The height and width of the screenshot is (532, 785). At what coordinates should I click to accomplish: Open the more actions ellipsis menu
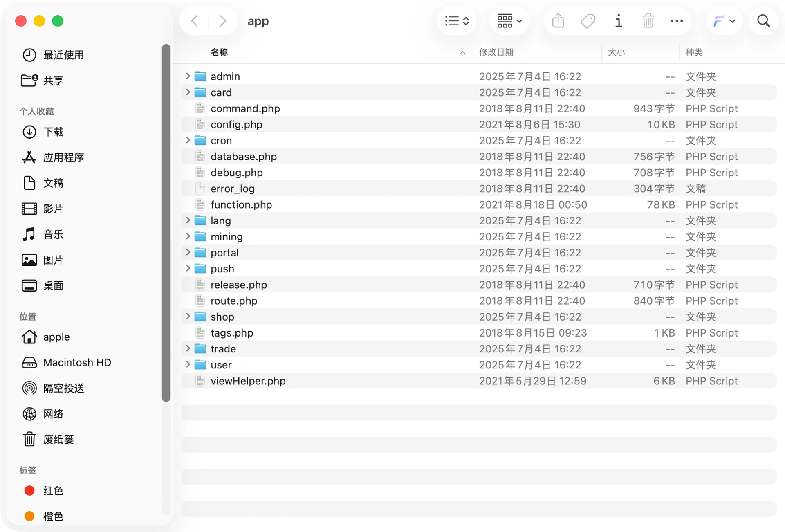click(x=677, y=21)
